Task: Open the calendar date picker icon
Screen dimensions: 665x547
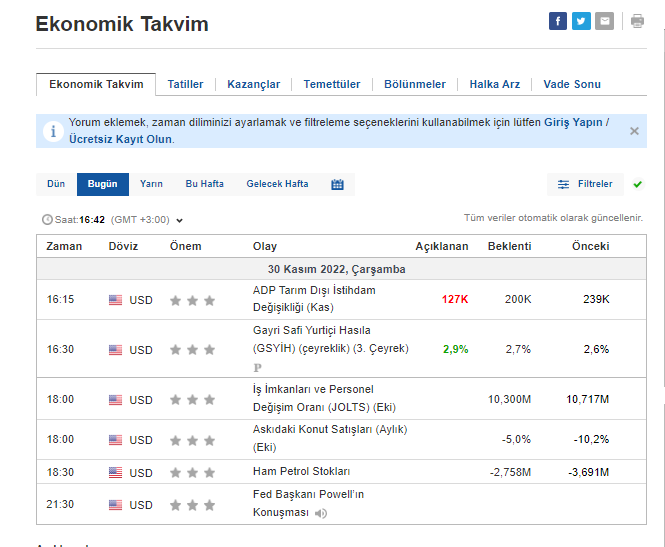Action: (337, 184)
